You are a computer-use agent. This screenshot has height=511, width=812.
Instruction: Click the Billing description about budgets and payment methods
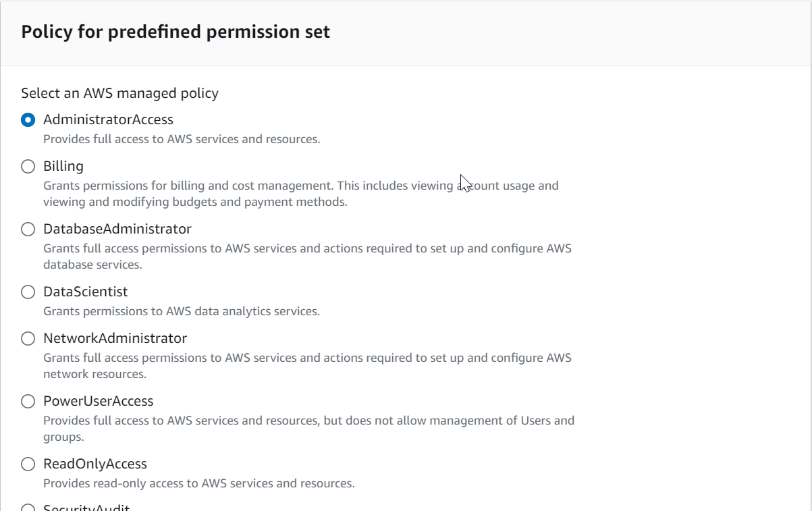(301, 193)
